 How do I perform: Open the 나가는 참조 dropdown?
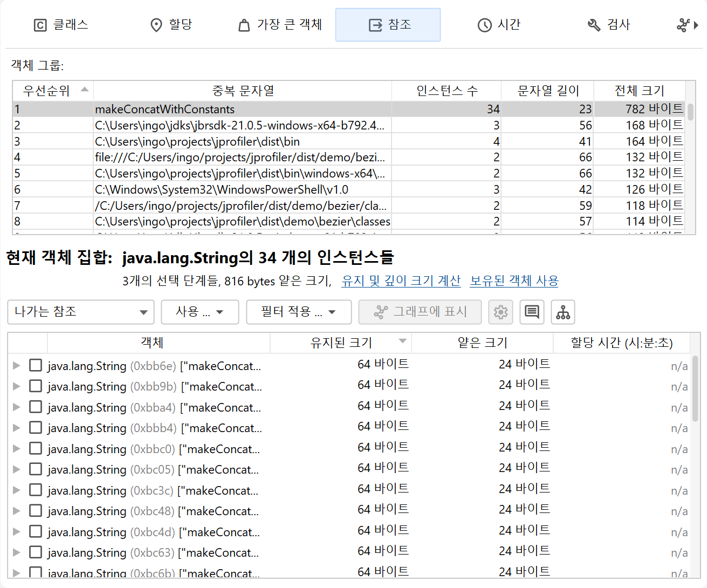[x=81, y=312]
